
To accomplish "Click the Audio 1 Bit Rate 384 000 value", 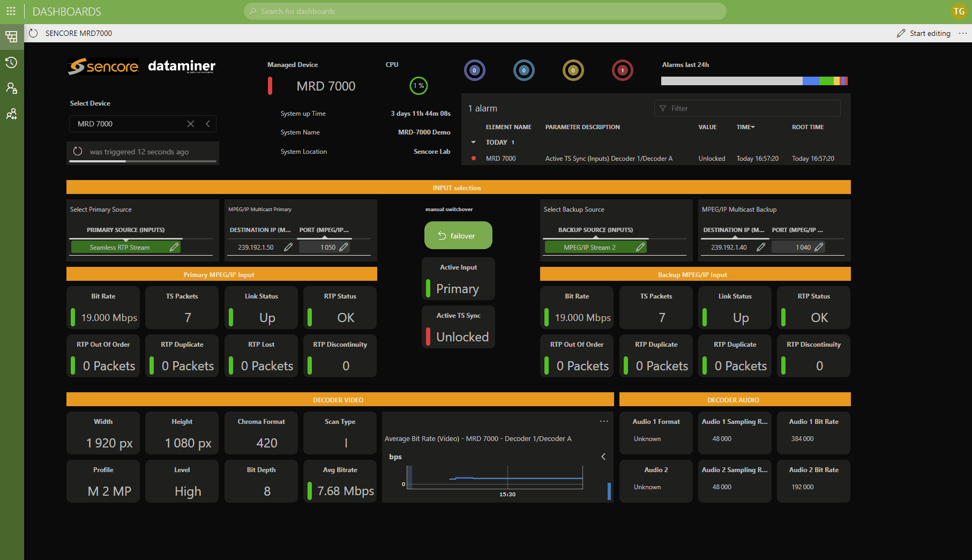I will tap(802, 439).
